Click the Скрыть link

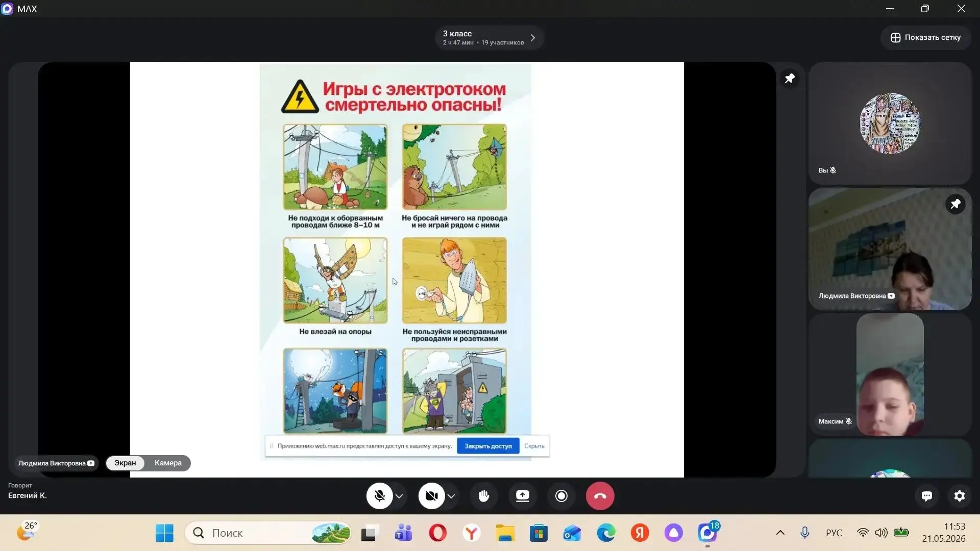pyautogui.click(x=534, y=446)
